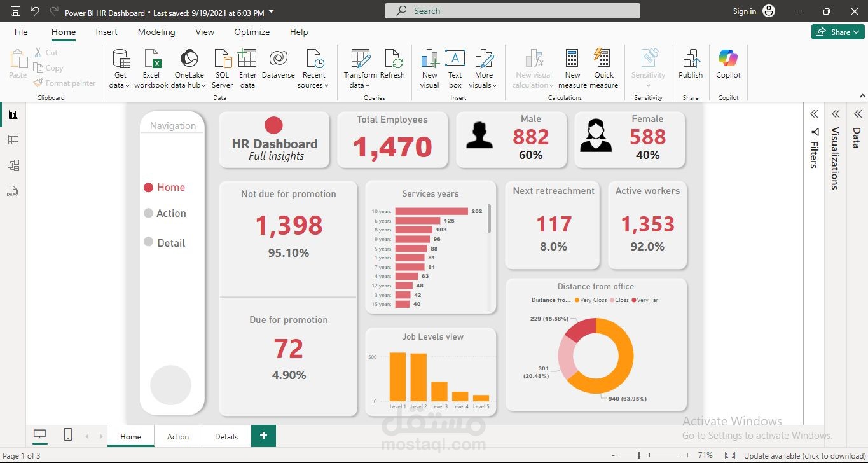Open Dataverse connector icon

click(x=278, y=59)
